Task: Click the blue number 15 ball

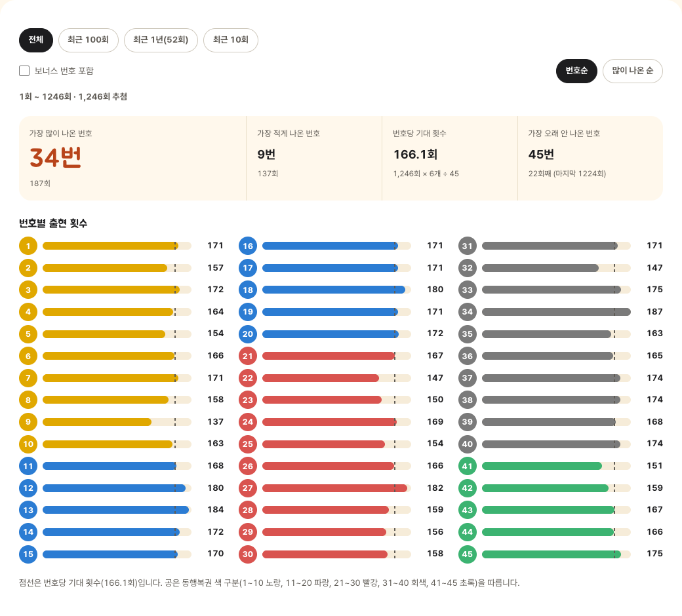Action: [28, 554]
